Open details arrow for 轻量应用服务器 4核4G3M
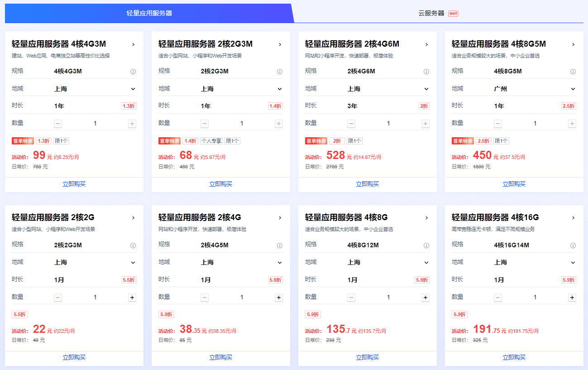This screenshot has width=588, height=370. tap(133, 44)
